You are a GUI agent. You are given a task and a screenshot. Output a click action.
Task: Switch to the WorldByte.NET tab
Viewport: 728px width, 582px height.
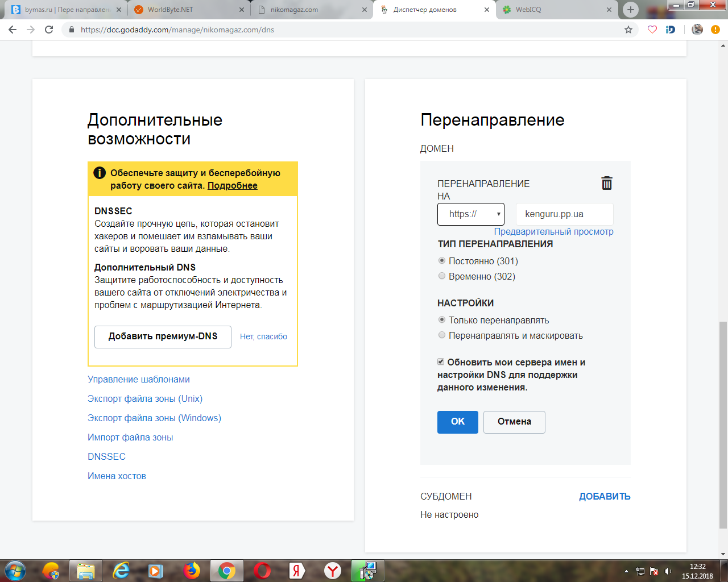(x=186, y=10)
